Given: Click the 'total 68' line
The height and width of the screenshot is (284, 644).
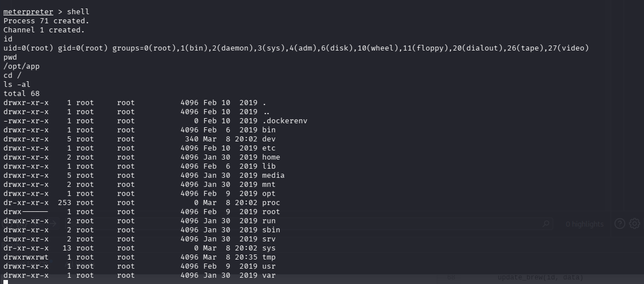Looking at the screenshot, I should tap(22, 93).
